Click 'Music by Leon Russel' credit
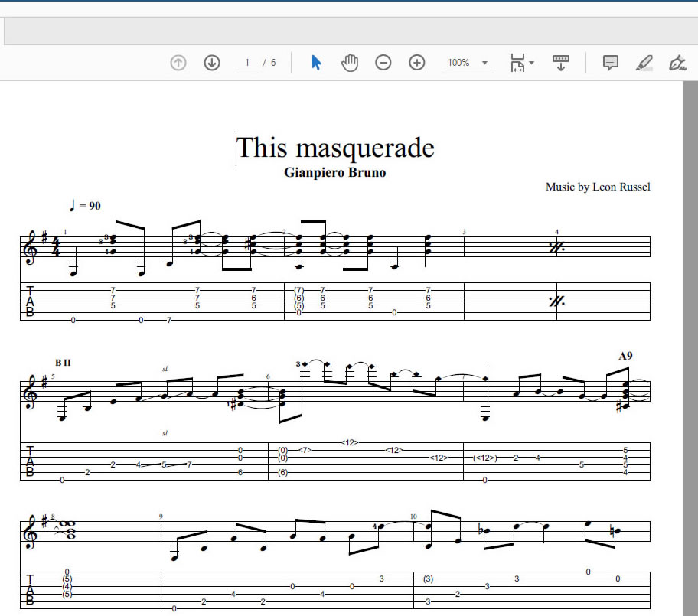Screen dimensions: 698x616 point(598,187)
